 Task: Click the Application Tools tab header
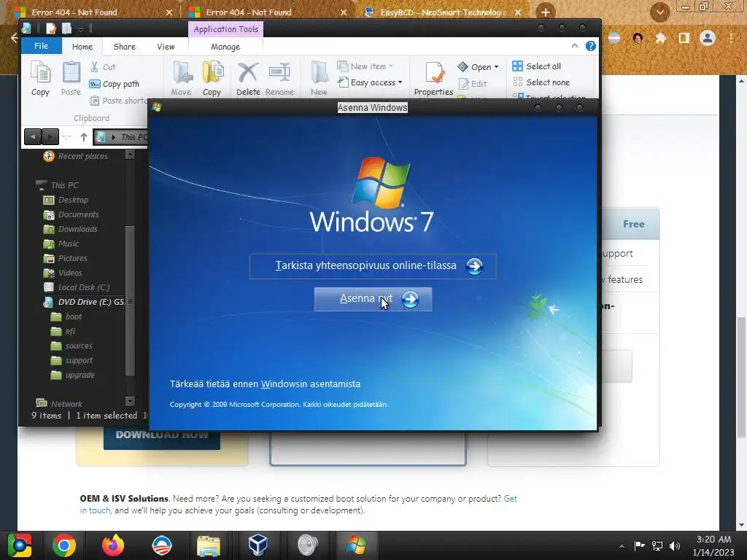click(x=226, y=29)
